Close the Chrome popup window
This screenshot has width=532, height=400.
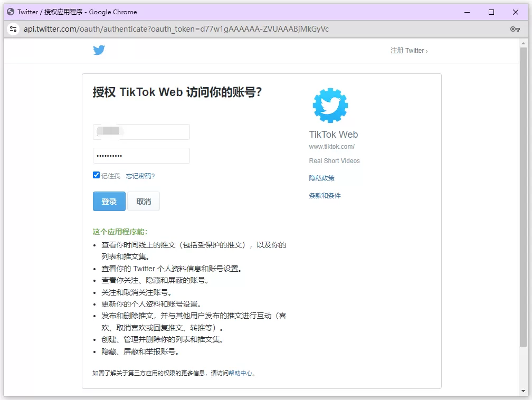pyautogui.click(x=515, y=12)
